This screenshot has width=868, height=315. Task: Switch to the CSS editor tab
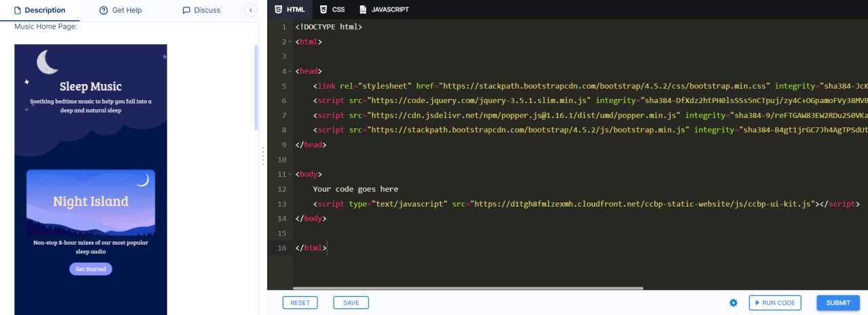pyautogui.click(x=332, y=9)
